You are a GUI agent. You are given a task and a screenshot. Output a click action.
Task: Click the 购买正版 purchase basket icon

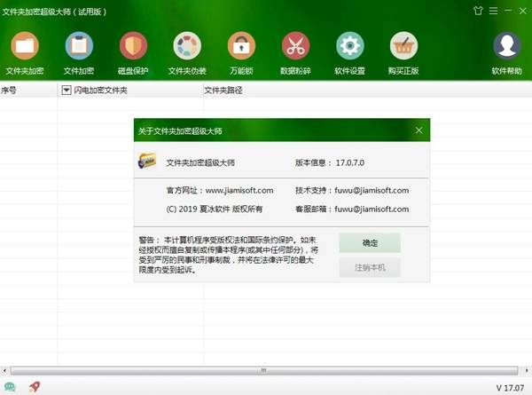(x=403, y=46)
